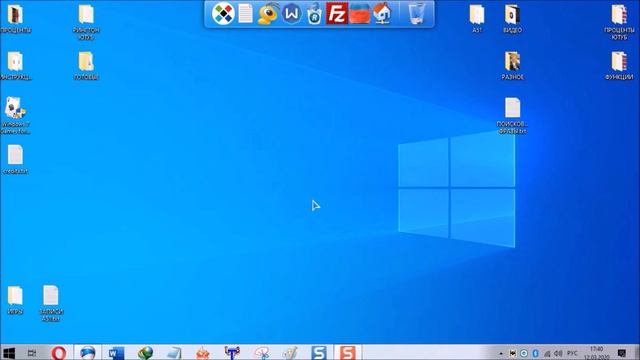This screenshot has height=360, width=640.
Task: Launch orange Snagit editor S icon on taskbar
Action: coord(348,353)
